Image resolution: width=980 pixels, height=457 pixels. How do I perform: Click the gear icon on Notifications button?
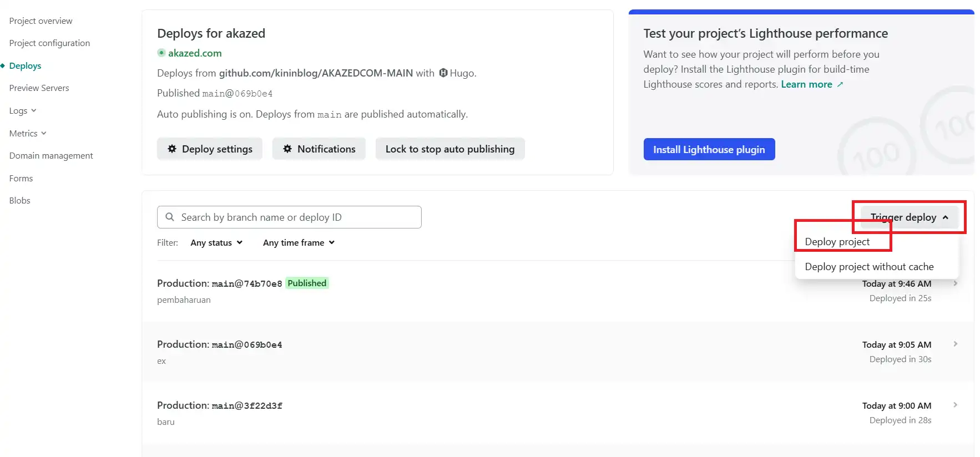tap(287, 149)
